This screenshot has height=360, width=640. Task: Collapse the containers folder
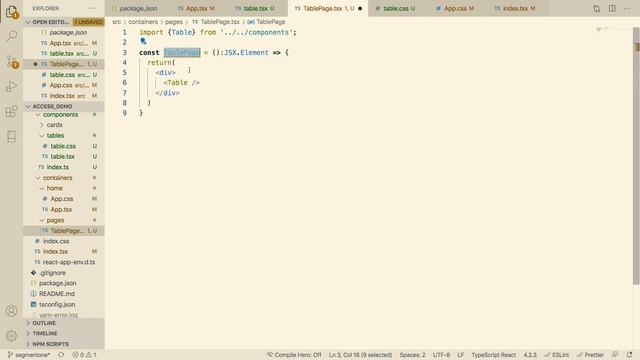tap(64, 178)
